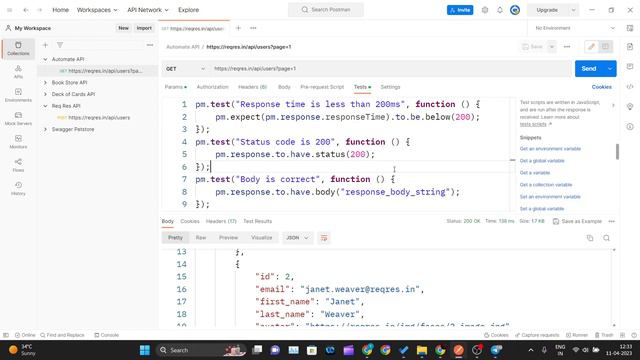Switch to the Pre-request Script tab

click(x=322, y=87)
